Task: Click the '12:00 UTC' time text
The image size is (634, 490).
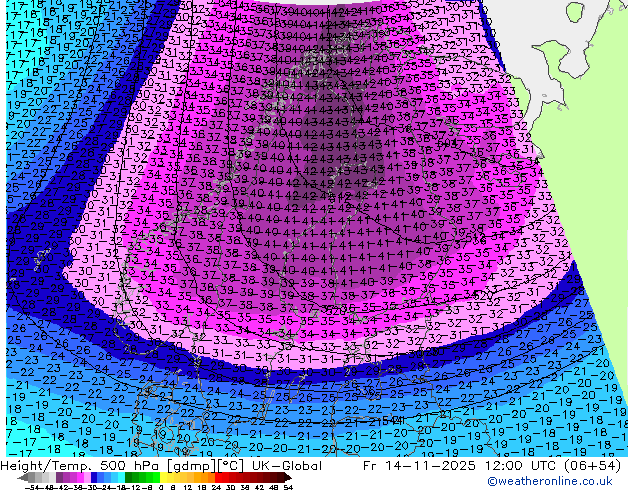Action: [521, 466]
